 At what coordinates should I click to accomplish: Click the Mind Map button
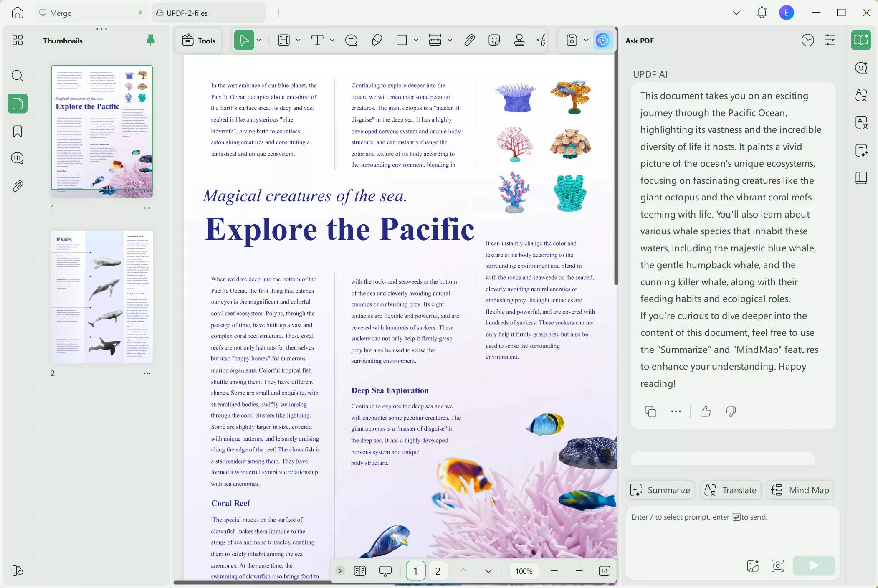[800, 490]
